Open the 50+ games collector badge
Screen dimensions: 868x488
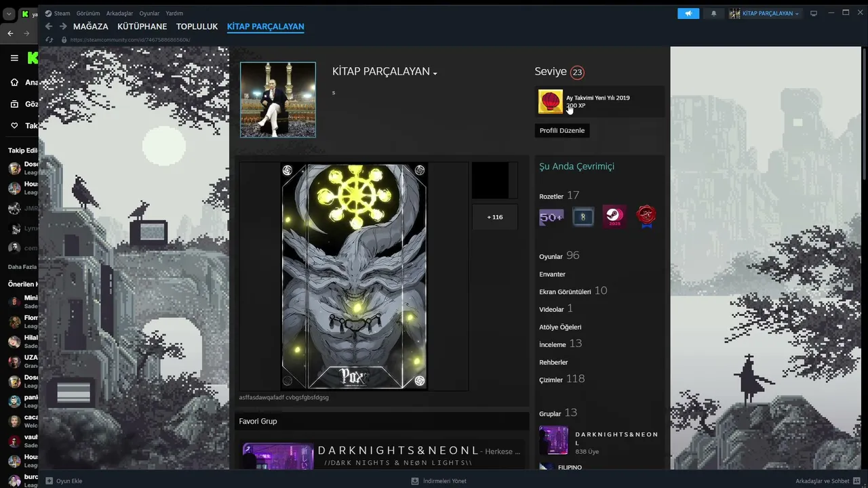coord(551,217)
